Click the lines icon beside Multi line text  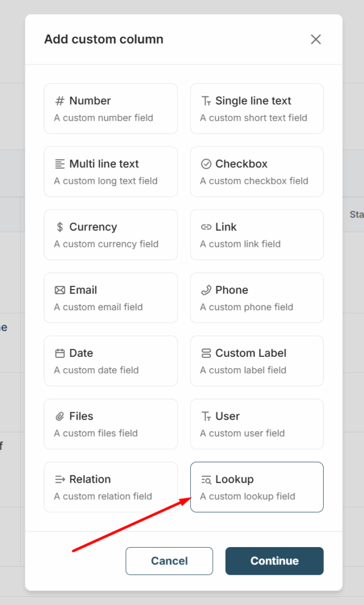[x=60, y=164]
